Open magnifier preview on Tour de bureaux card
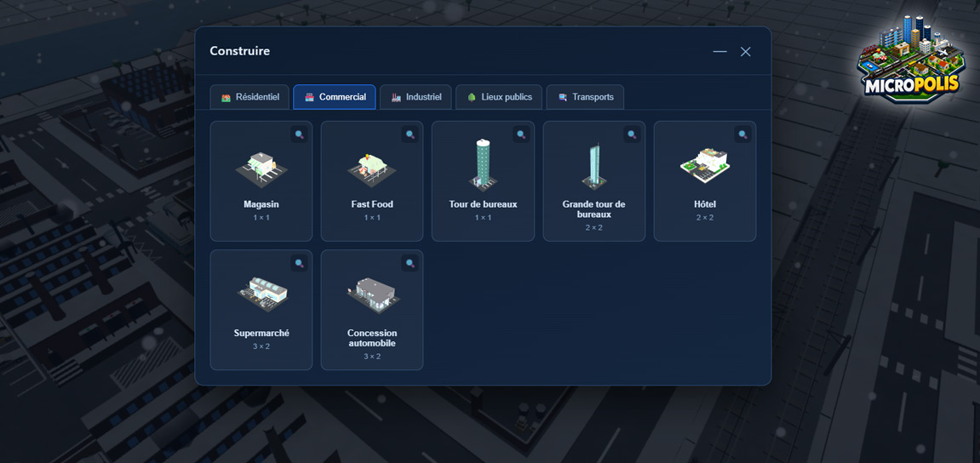This screenshot has width=980, height=463. pos(521,134)
